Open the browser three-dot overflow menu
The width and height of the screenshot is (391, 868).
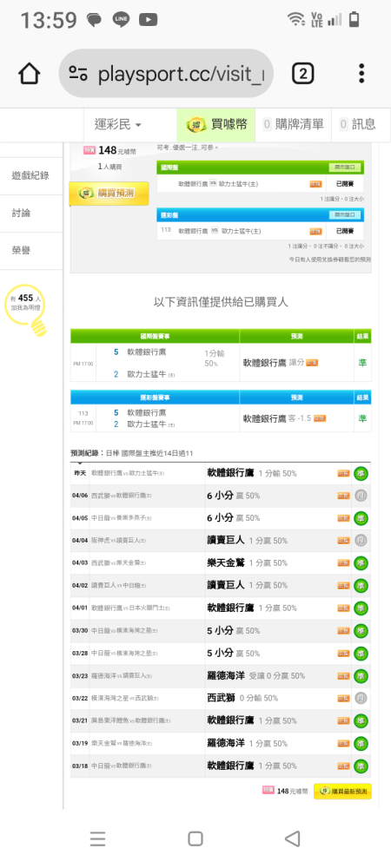[x=361, y=74]
